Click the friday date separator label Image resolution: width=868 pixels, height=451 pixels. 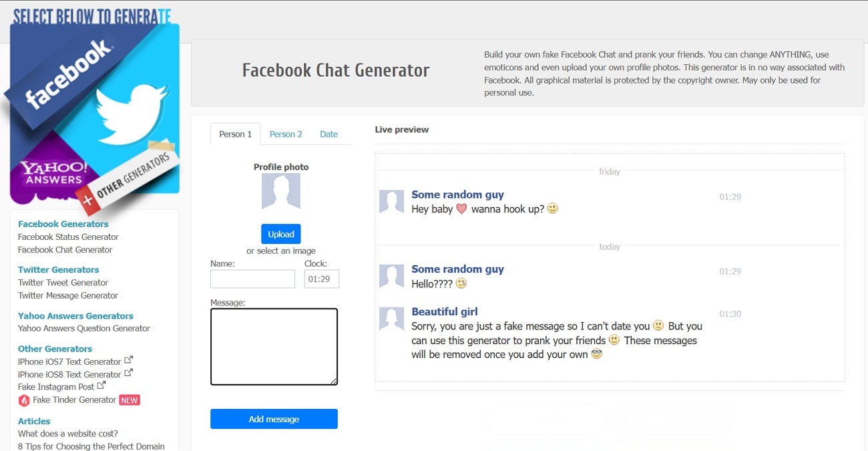tap(610, 172)
